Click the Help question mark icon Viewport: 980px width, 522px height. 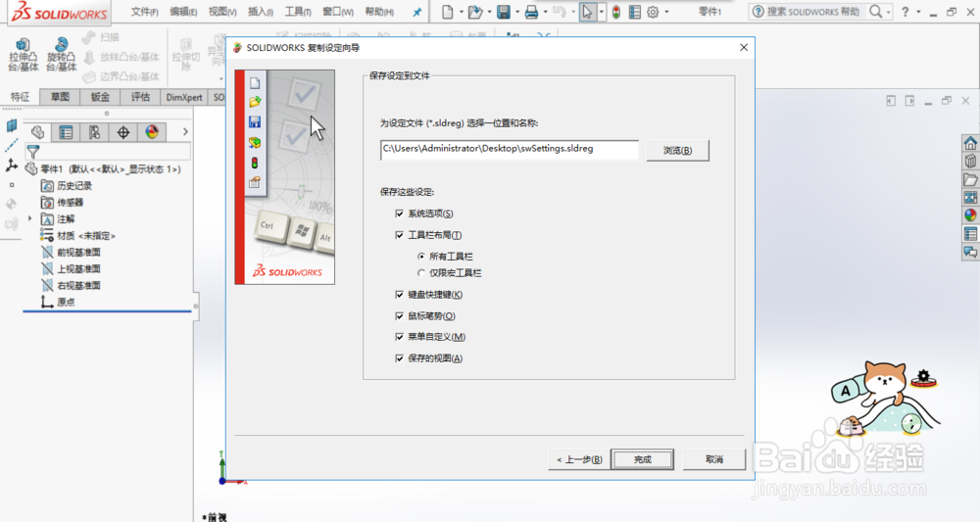coord(905,12)
